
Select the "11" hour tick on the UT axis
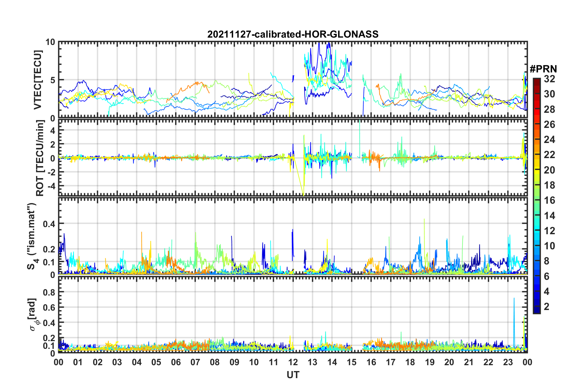(x=273, y=362)
